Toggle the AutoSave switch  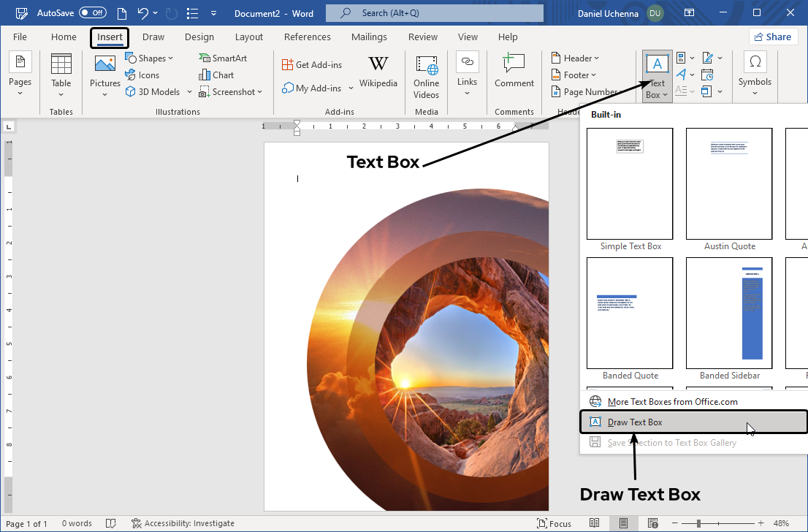pyautogui.click(x=92, y=13)
